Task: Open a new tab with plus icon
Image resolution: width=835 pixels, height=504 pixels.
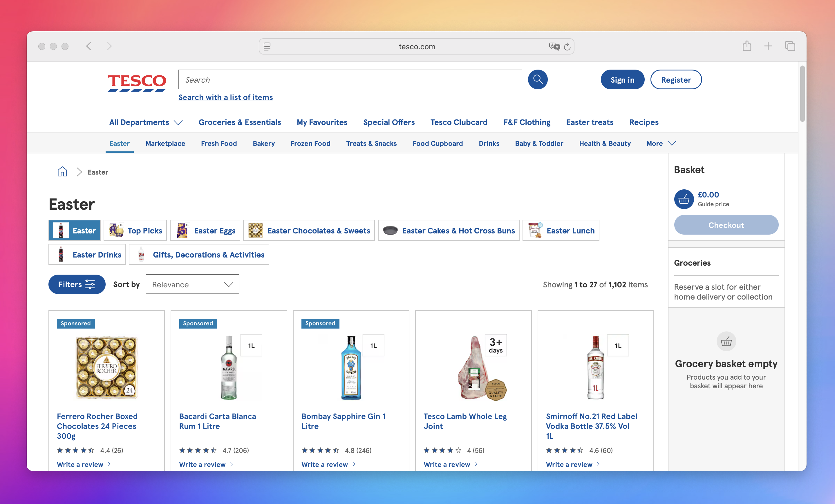Action: 768,46
